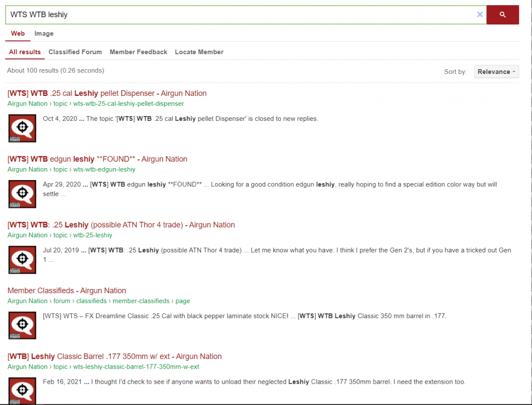Screen dimensions: 532x405
Task: Select the Web tab
Action: [x=18, y=34]
